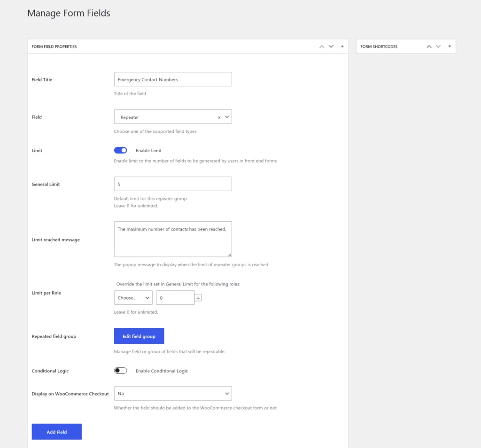The image size is (481, 448).
Task: Click the Form Field Properties heading
Action: click(54, 46)
